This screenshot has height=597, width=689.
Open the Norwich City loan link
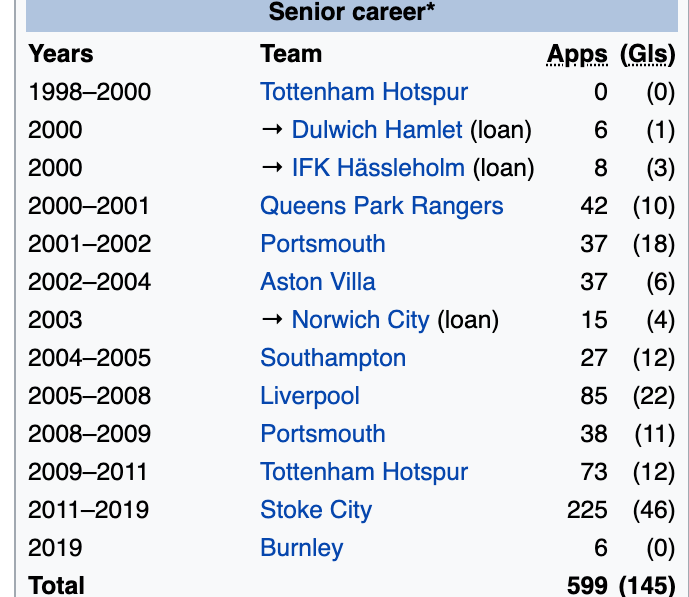coord(360,320)
